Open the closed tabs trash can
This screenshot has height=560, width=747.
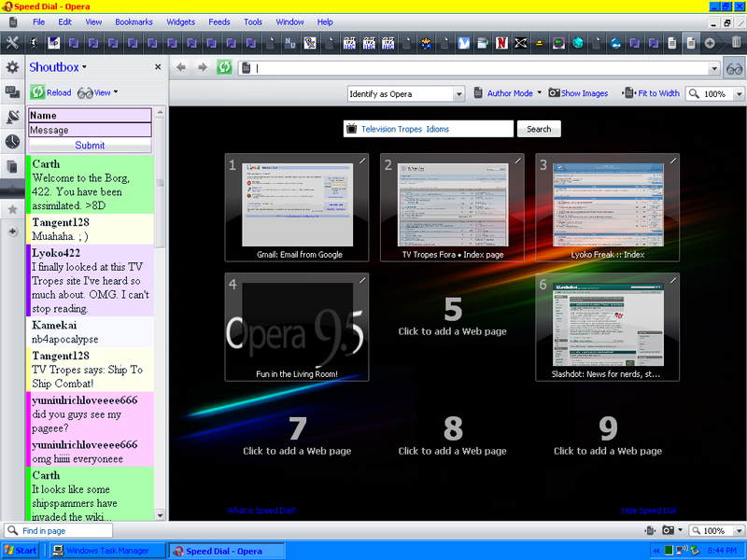pyautogui.click(x=736, y=42)
